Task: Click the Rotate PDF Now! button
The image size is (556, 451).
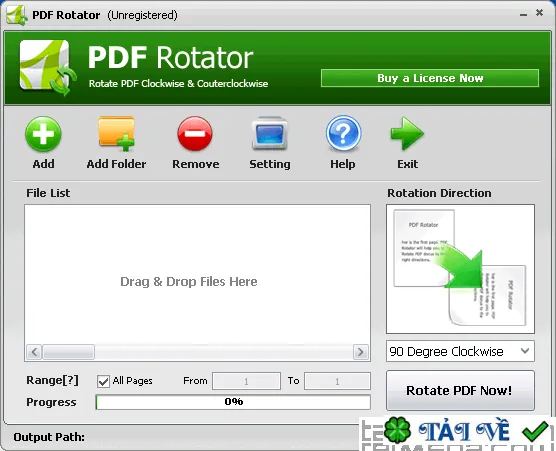Action: coord(460,390)
